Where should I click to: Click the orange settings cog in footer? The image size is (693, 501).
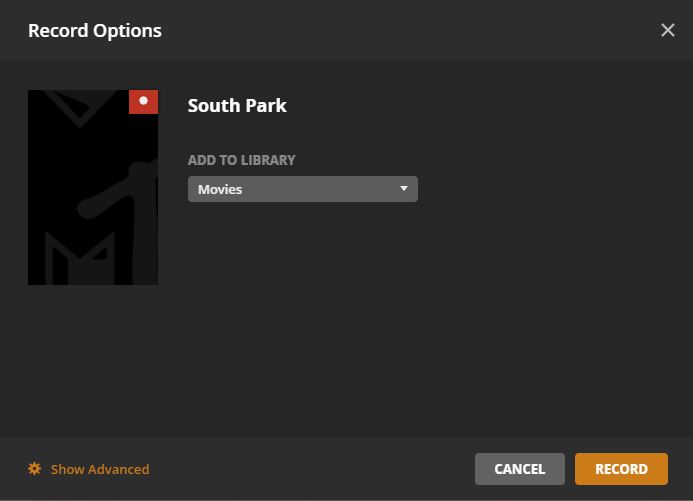[x=35, y=469]
